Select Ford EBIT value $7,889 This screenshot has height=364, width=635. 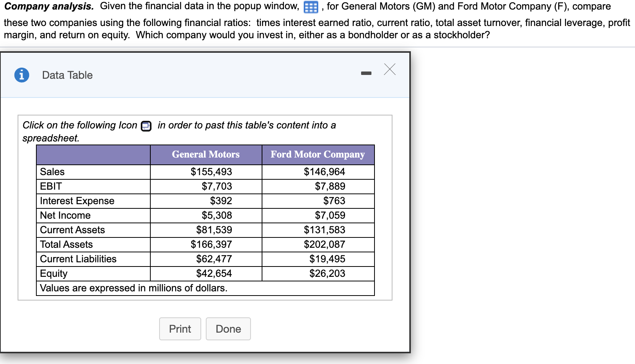pyautogui.click(x=330, y=186)
